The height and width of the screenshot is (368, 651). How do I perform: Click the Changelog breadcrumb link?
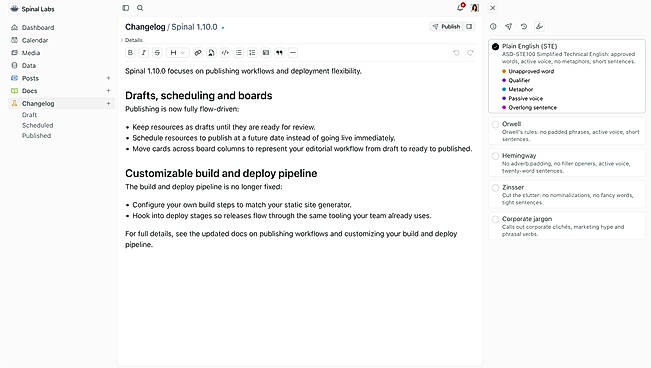145,27
